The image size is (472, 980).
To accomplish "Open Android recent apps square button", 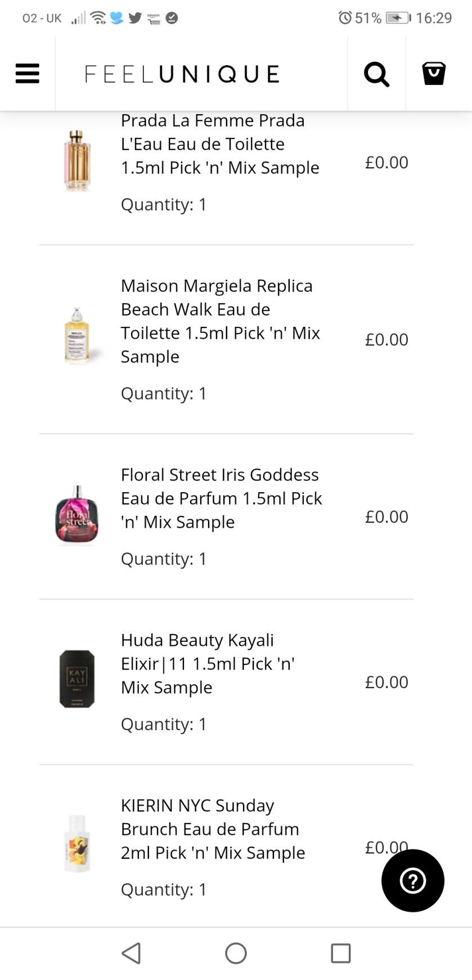I will pyautogui.click(x=340, y=954).
